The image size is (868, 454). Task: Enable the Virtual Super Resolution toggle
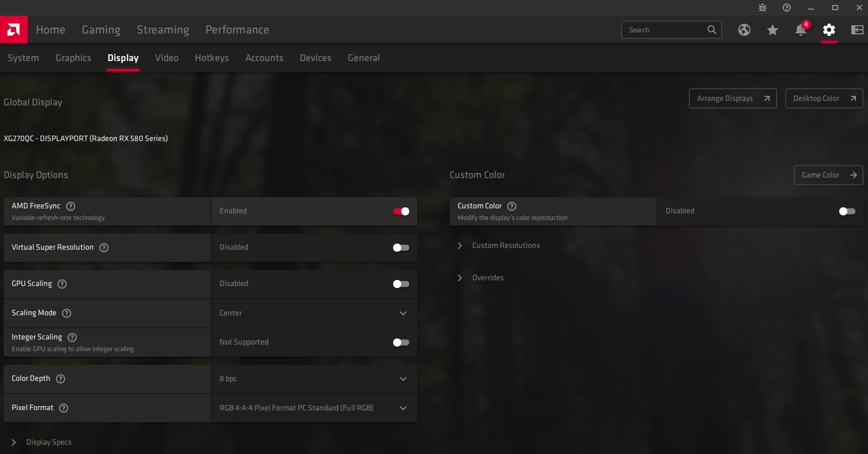401,248
